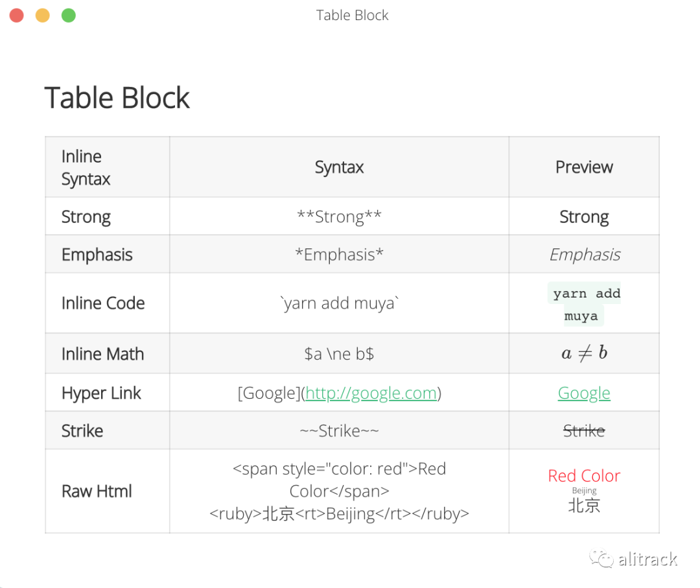
Task: Click the Syntax column header
Action: [339, 167]
